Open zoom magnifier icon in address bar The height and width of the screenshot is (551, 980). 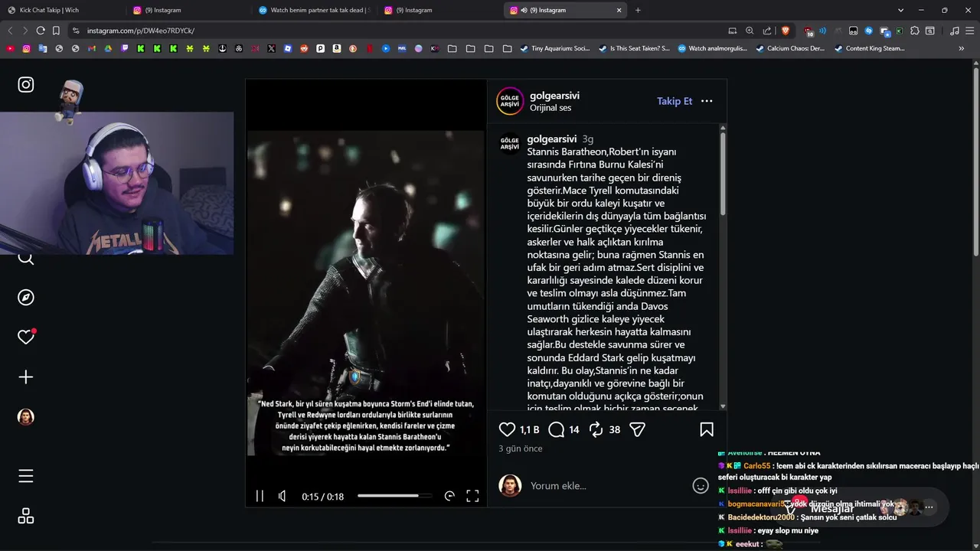[x=750, y=31]
